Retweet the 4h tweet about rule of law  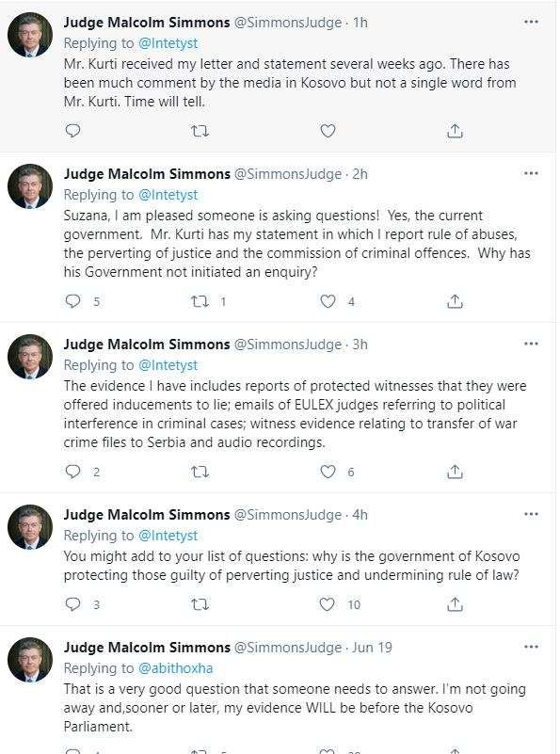[x=200, y=604]
